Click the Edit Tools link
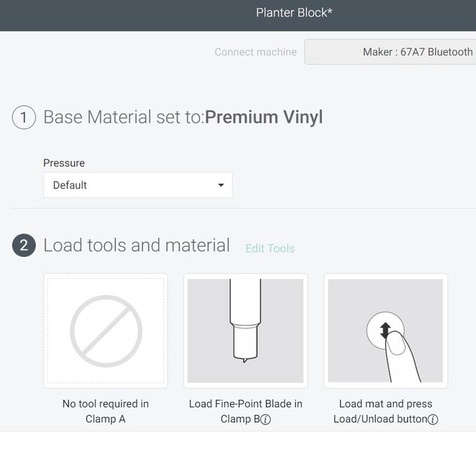The height and width of the screenshot is (476, 476). click(269, 248)
